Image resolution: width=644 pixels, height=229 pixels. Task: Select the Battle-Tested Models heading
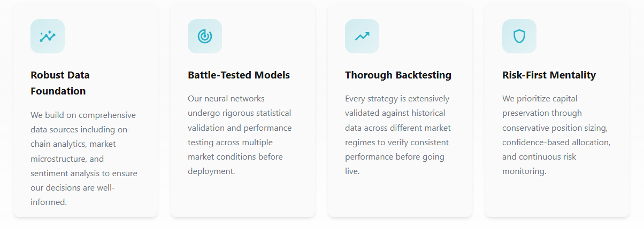239,75
